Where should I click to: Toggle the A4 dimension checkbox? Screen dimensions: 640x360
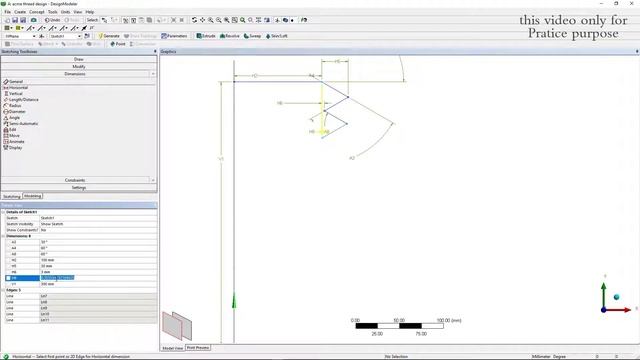tap(8, 248)
